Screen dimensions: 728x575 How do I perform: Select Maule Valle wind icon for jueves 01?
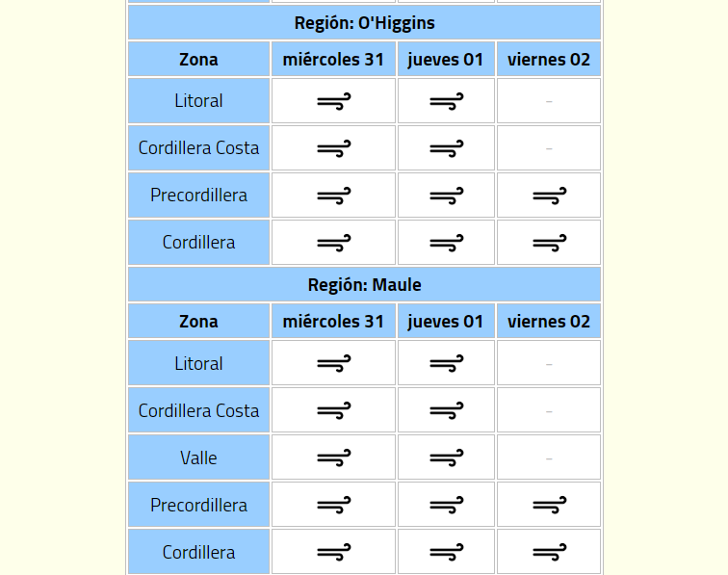pyautogui.click(x=446, y=457)
